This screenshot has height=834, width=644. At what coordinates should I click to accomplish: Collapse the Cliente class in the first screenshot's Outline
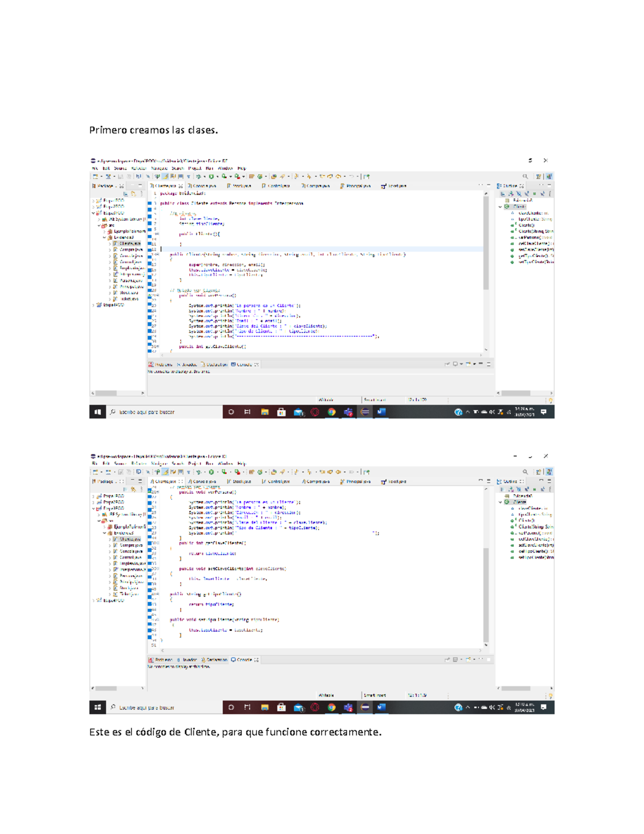click(x=500, y=207)
